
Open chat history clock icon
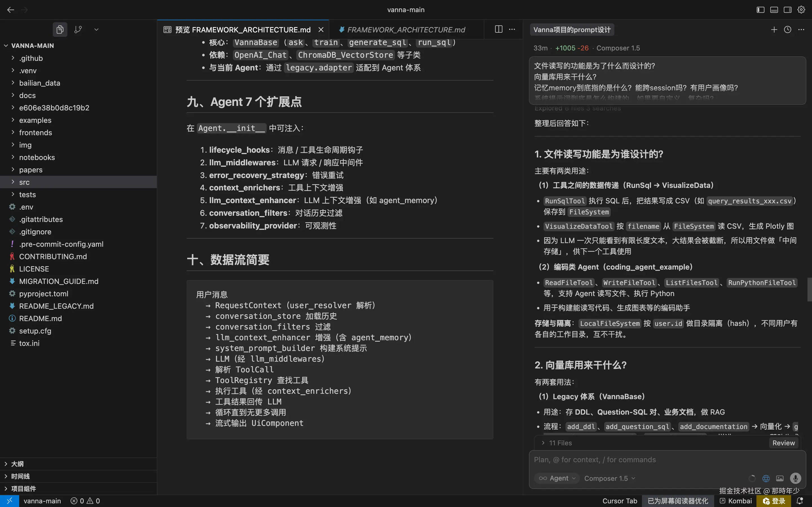[x=787, y=30]
